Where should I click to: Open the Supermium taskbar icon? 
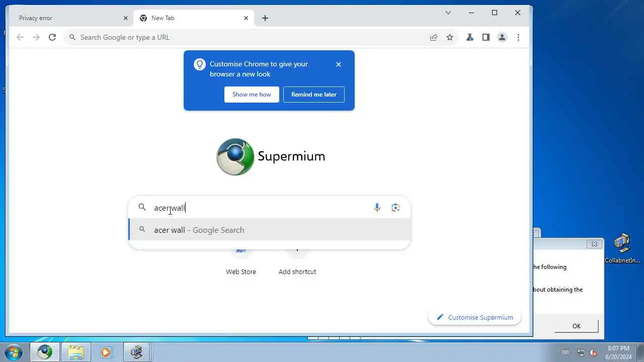(45, 352)
